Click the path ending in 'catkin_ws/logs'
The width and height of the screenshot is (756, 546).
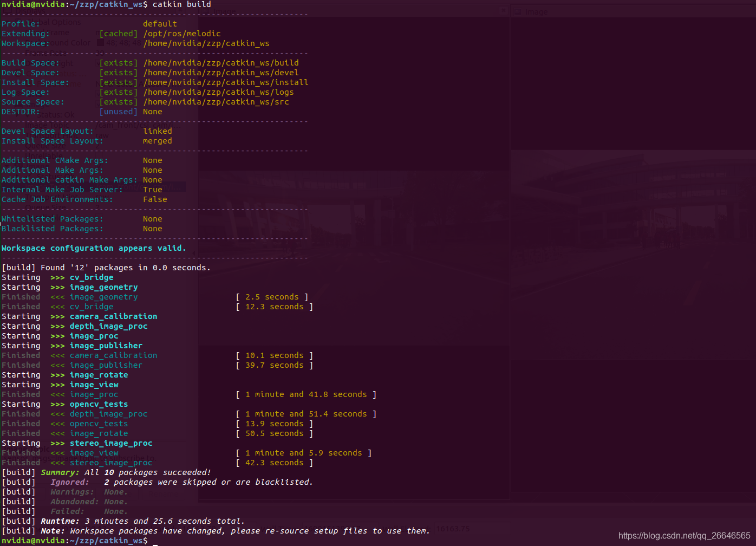pyautogui.click(x=218, y=92)
